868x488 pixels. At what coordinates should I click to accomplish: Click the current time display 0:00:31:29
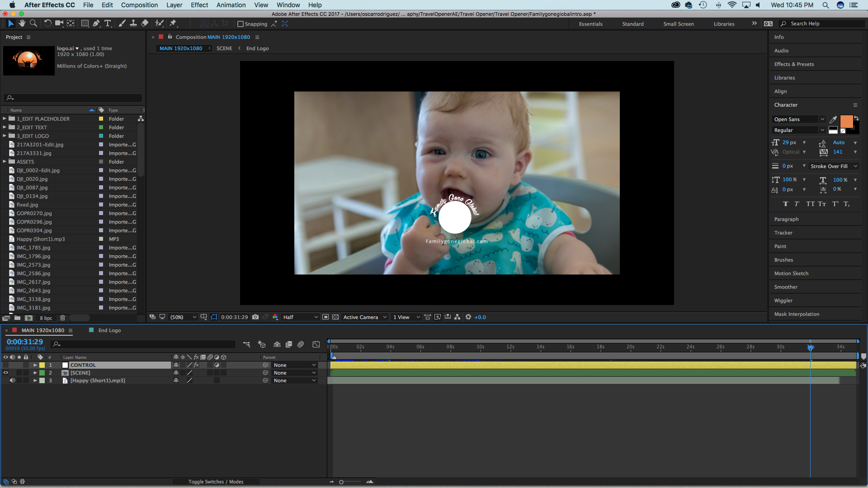(x=25, y=342)
